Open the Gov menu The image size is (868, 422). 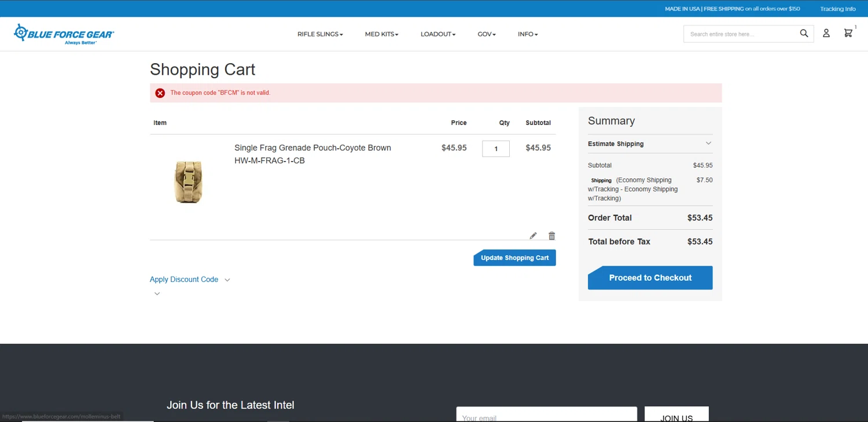pos(487,34)
